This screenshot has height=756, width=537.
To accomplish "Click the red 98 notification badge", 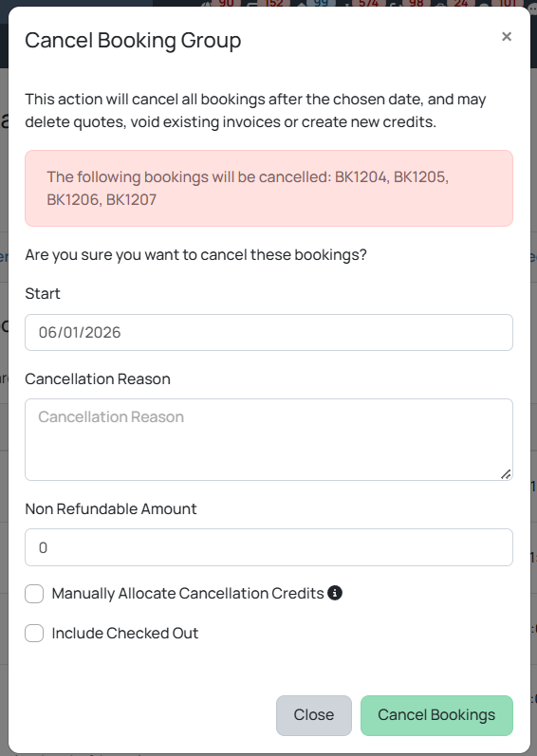I will pos(416,3).
